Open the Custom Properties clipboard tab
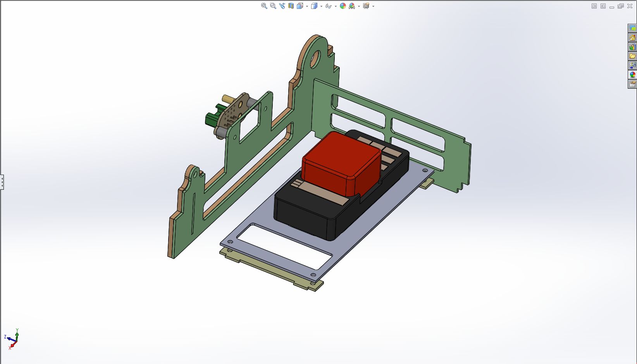Screen dimensions: 637x364 632,84
